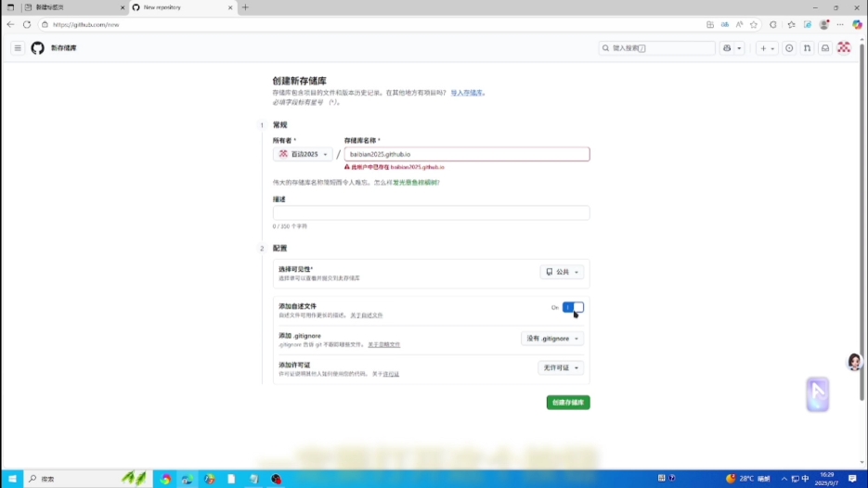Click the purple floating arrow widget

[818, 394]
